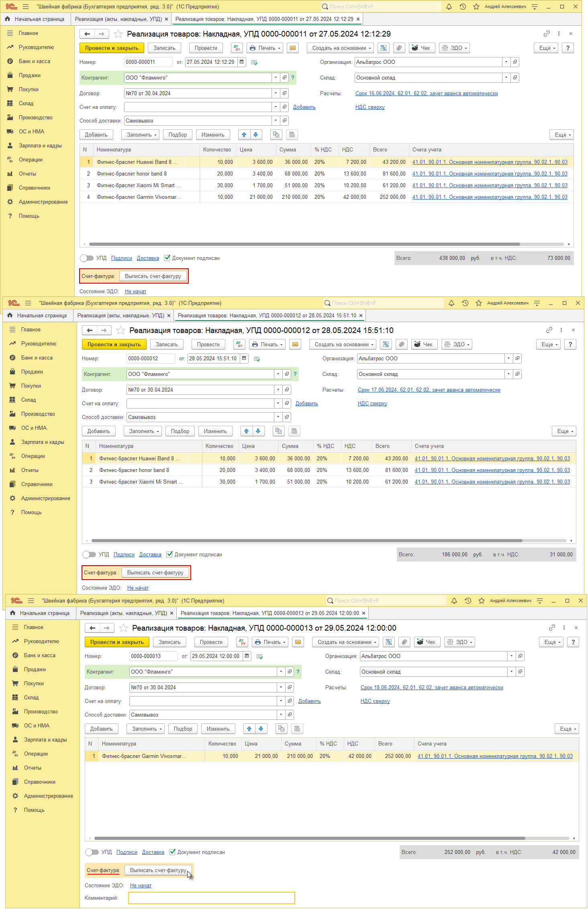The image size is (588, 909).
Task: Expand the Способ доставки dropdown in document 0000-000013
Action: pyautogui.click(x=281, y=715)
